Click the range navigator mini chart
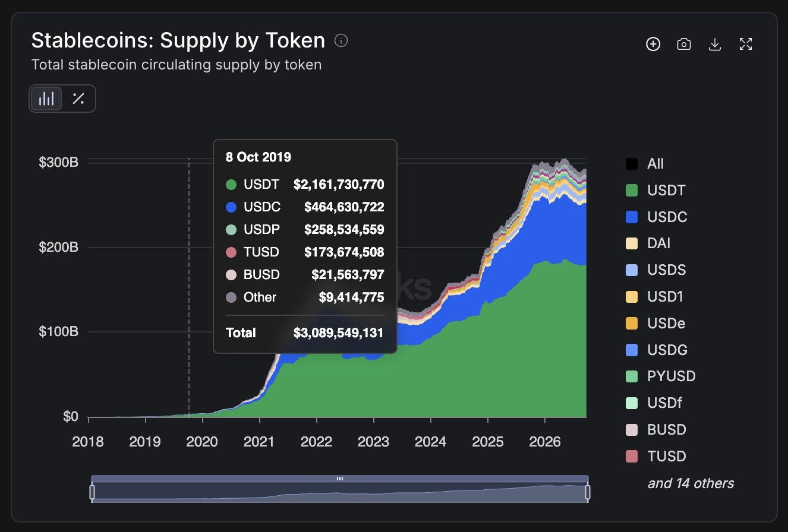 [x=340, y=492]
